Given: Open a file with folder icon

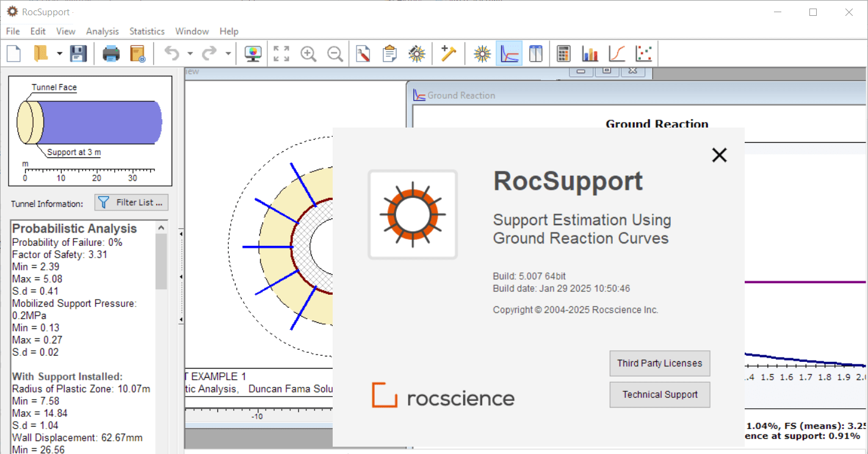Looking at the screenshot, I should tap(40, 54).
